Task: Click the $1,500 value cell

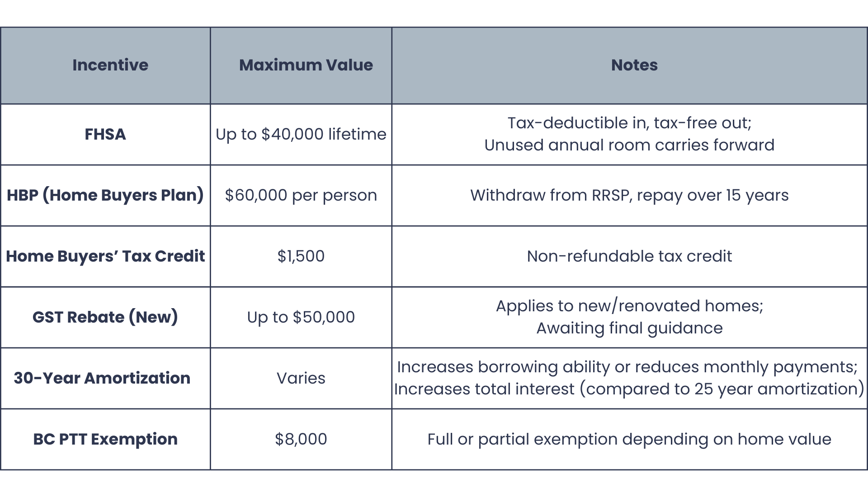Action: point(301,256)
